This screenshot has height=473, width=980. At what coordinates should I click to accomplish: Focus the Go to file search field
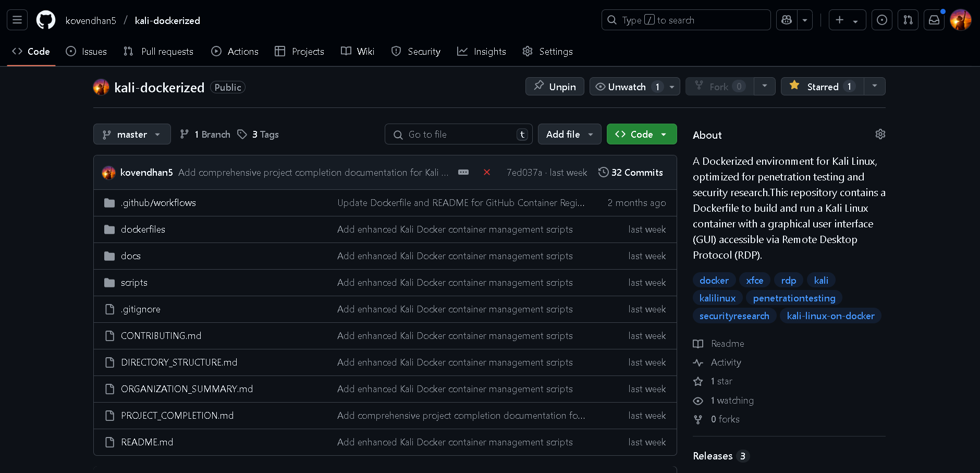tap(458, 134)
